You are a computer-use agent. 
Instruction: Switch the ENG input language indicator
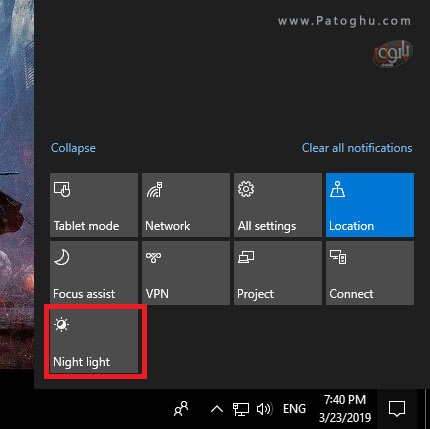pyautogui.click(x=294, y=409)
